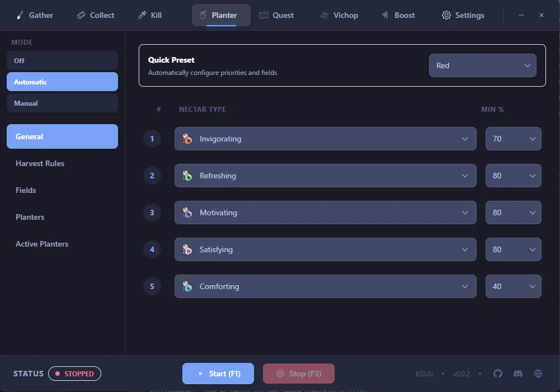This screenshot has height=392, width=560.
Task: Select Automatic planter mode
Action: 62,82
